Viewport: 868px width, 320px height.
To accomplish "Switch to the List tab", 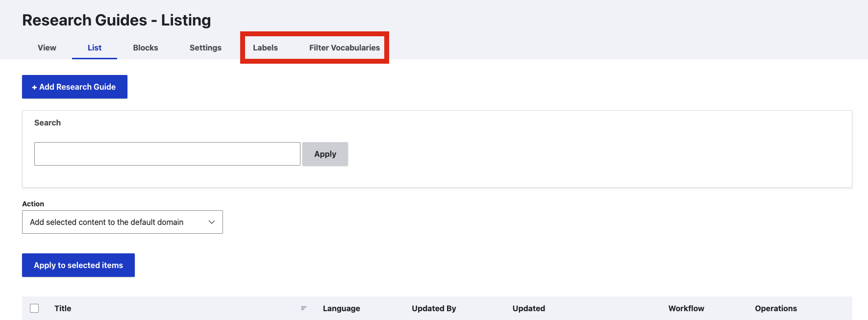I will [x=95, y=48].
